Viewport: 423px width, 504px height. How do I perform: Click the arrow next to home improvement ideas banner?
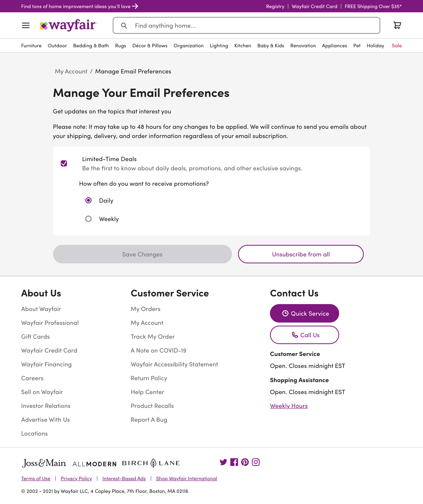pos(135,6)
